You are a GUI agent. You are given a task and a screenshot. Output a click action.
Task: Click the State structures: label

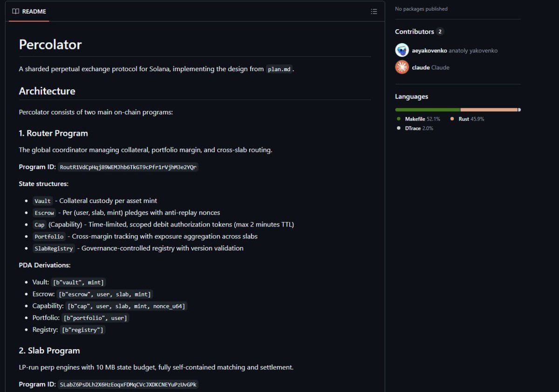tap(44, 184)
